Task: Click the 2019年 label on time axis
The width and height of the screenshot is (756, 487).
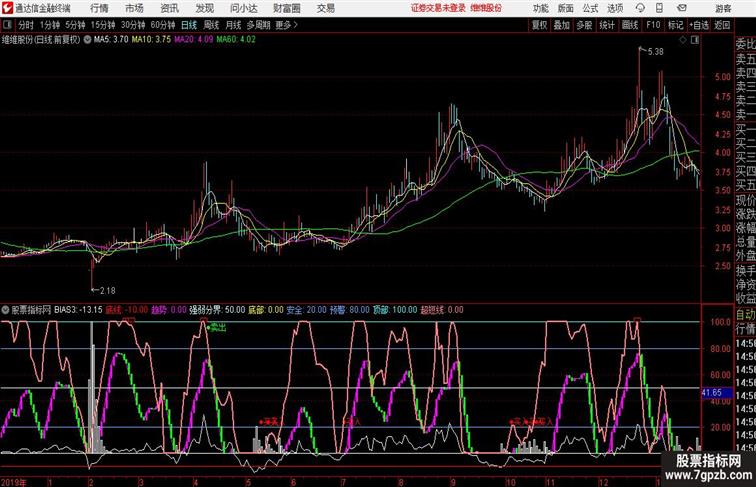Action: pos(14,482)
